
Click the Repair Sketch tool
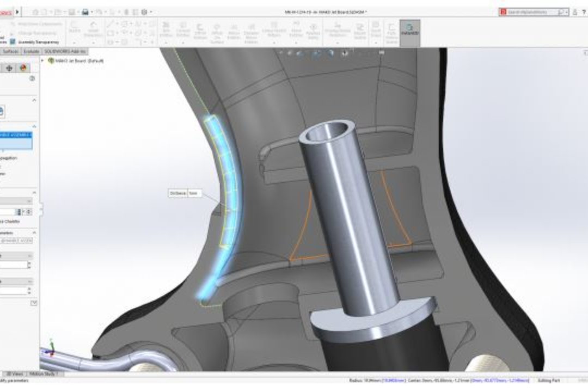pos(360,32)
